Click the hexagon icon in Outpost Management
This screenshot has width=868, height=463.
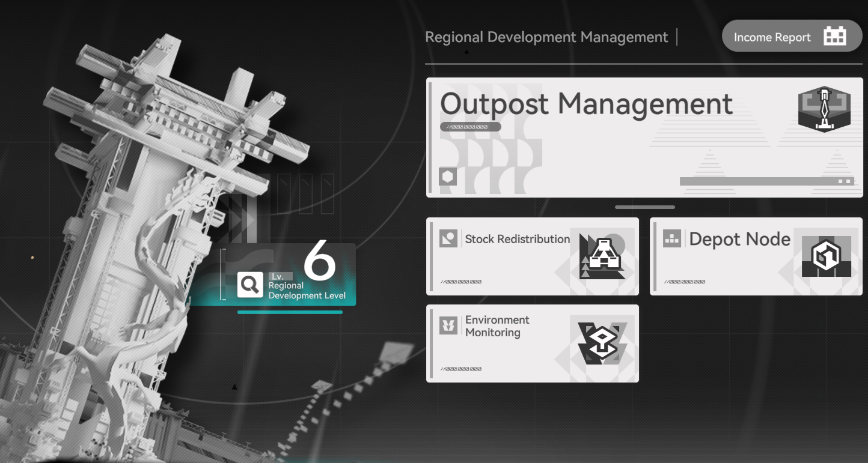[448, 177]
